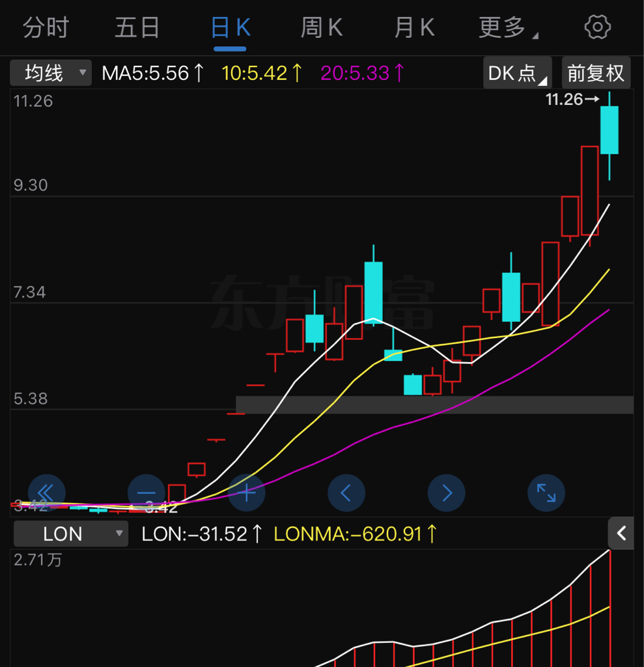Tap the 9.30 price axis label
644x667 pixels.
(31, 185)
